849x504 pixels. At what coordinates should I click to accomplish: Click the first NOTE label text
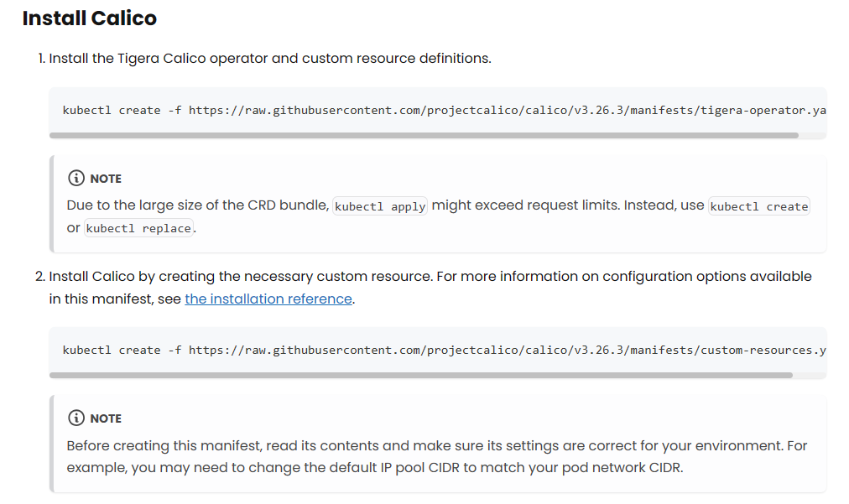106,179
